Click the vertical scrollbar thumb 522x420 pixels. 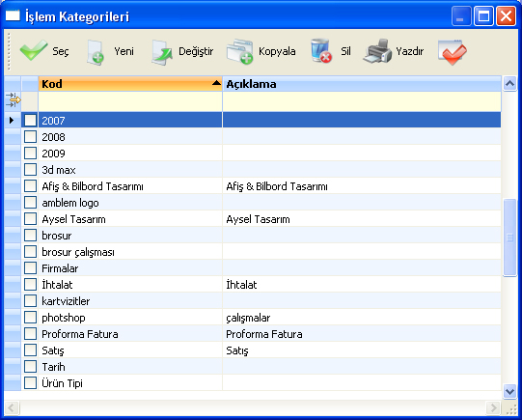pos(509,238)
